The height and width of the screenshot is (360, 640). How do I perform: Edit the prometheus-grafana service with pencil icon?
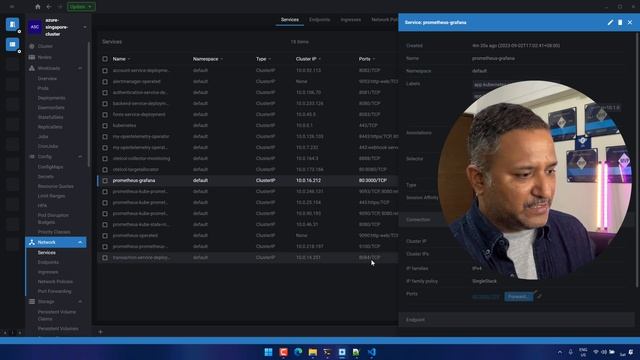pyautogui.click(x=610, y=22)
